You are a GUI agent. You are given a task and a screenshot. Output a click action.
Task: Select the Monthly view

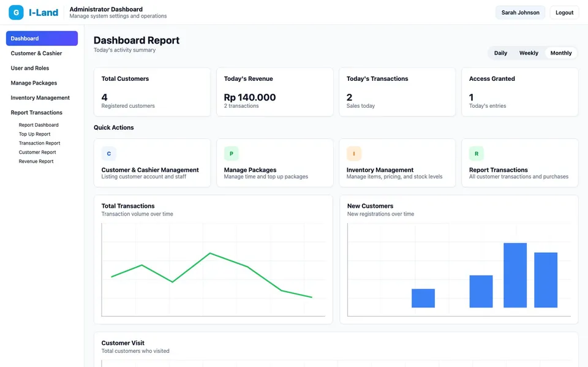(561, 53)
